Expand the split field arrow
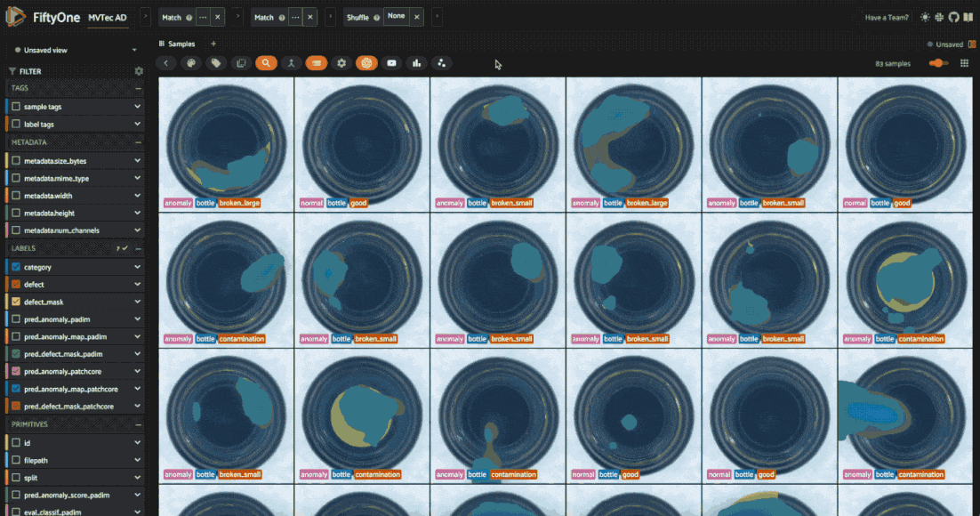Viewport: 980px width, 516px height. tap(137, 478)
